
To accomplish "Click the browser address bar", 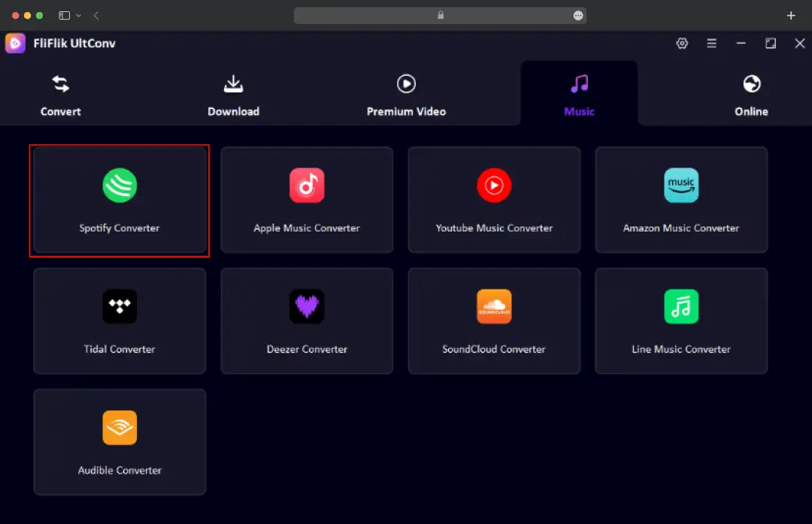I will pos(440,15).
